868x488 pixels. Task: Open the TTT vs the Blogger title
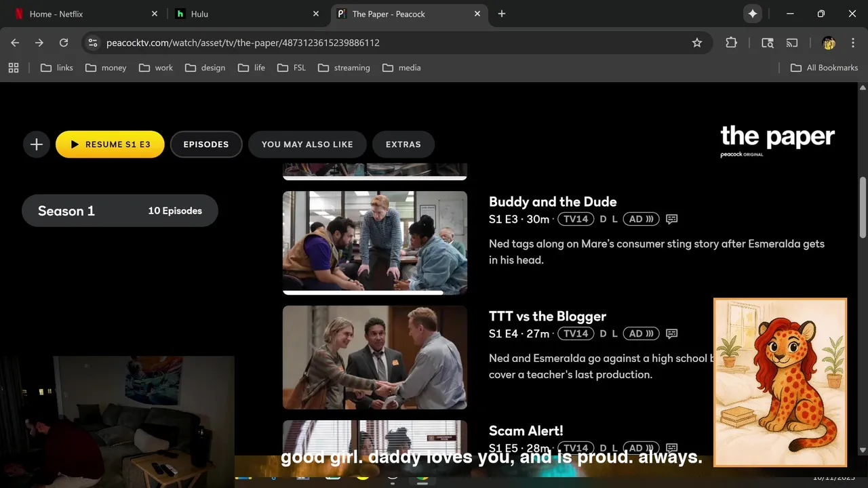[547, 316]
